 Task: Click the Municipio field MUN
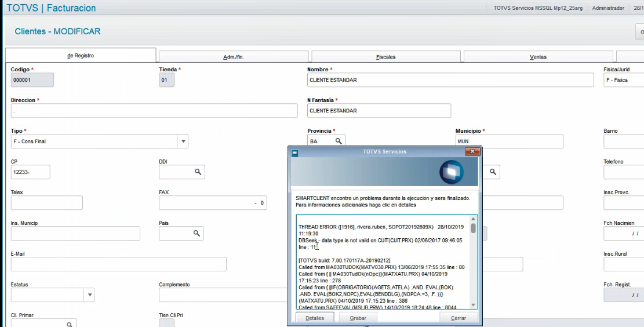click(510, 141)
